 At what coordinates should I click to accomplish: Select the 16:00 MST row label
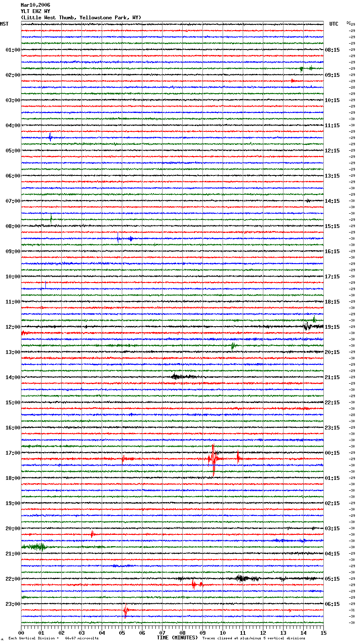coord(13,428)
